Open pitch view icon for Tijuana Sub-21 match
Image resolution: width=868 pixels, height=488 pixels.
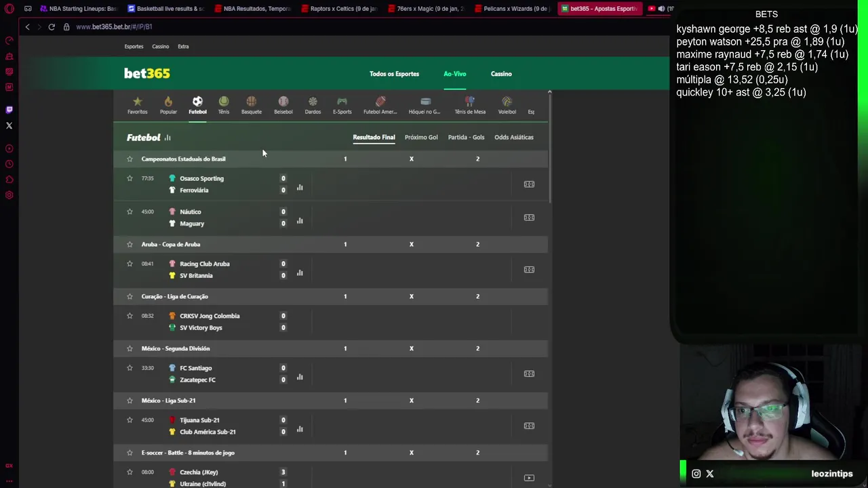click(x=529, y=426)
